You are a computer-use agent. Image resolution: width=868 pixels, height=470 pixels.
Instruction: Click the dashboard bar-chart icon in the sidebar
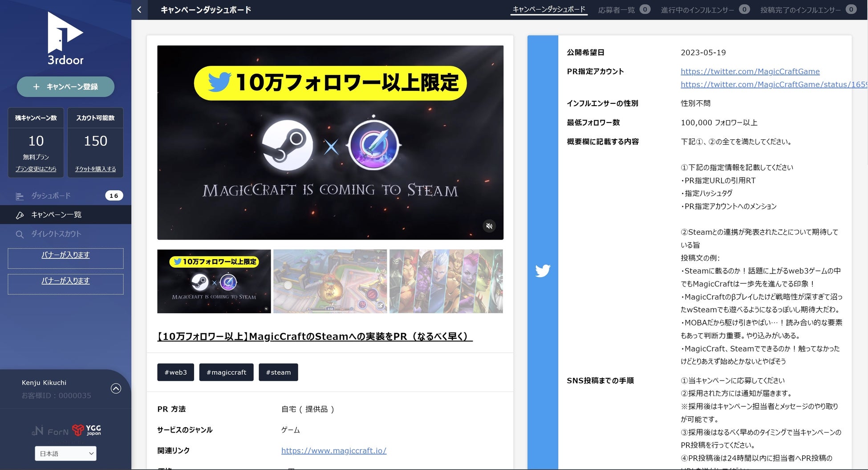(x=20, y=196)
